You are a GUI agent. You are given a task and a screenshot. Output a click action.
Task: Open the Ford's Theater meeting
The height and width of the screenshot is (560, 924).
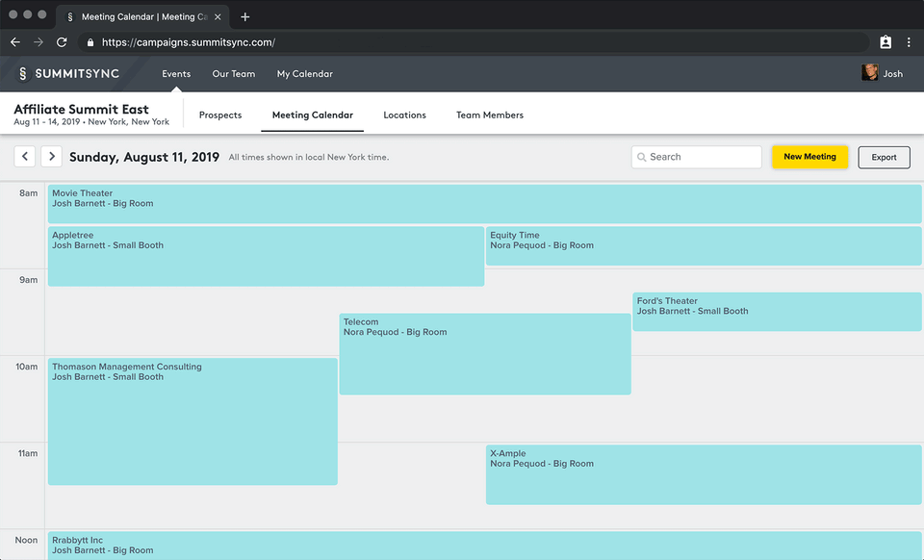[778, 312]
